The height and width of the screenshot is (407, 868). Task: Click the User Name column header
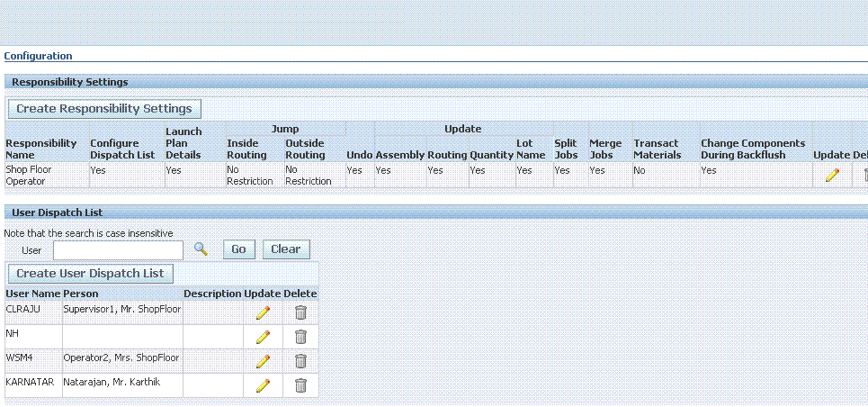click(x=33, y=294)
